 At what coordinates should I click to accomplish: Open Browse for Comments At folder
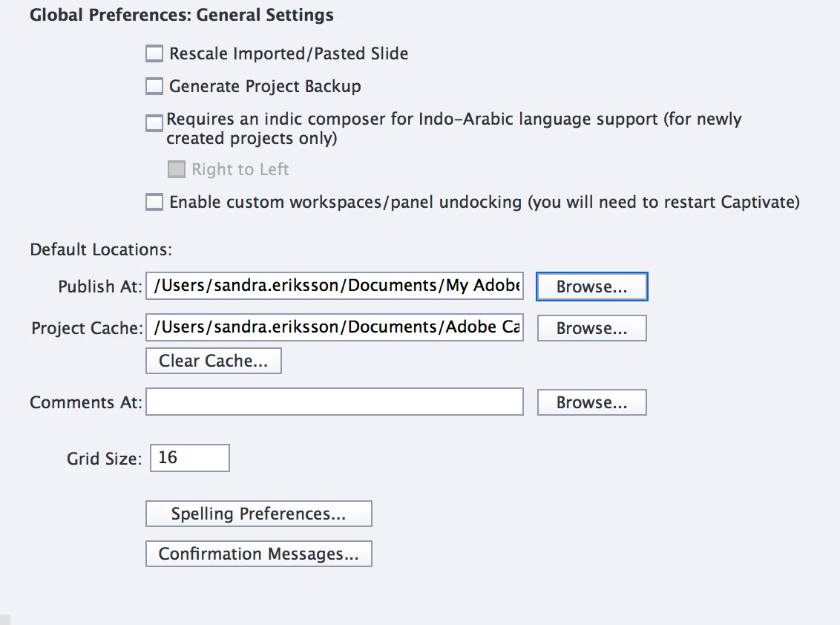click(591, 402)
